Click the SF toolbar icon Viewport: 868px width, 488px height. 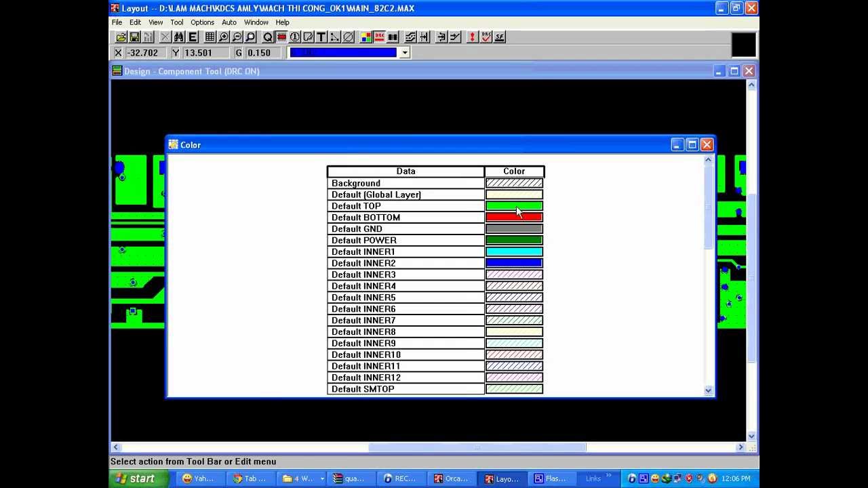point(500,37)
